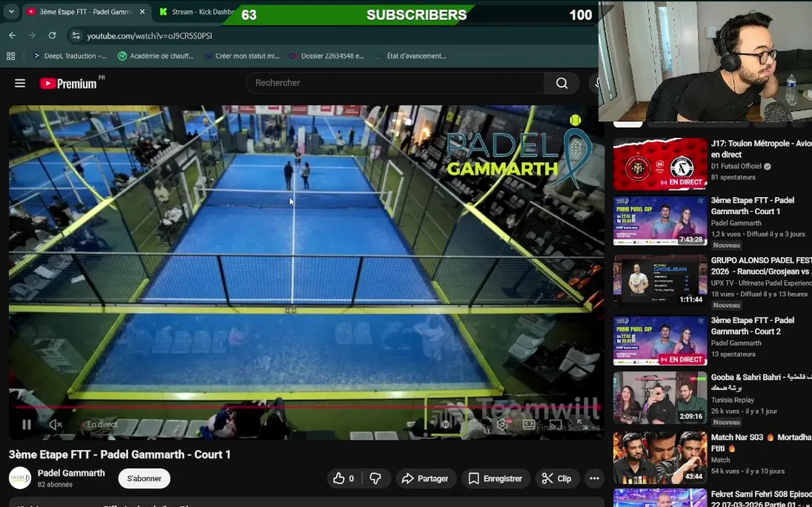
Task: Open the GRUPO ALONSO PADEL thumbnail marked 1:11:44
Action: pos(660,281)
